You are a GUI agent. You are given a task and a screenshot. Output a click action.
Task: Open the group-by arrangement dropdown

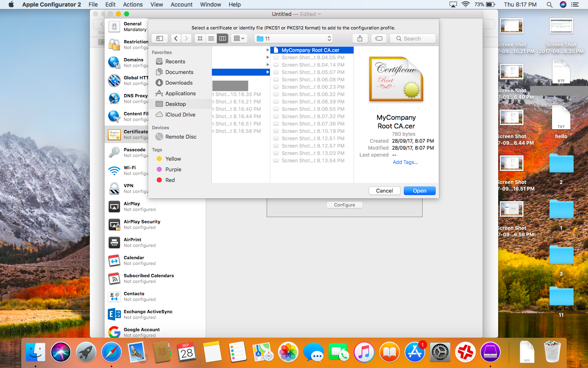239,38
